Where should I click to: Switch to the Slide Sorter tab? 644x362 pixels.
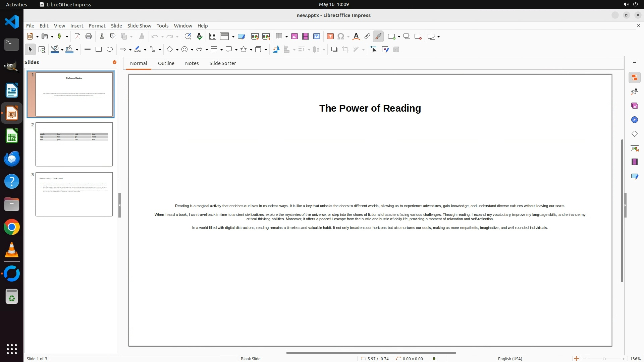click(222, 63)
